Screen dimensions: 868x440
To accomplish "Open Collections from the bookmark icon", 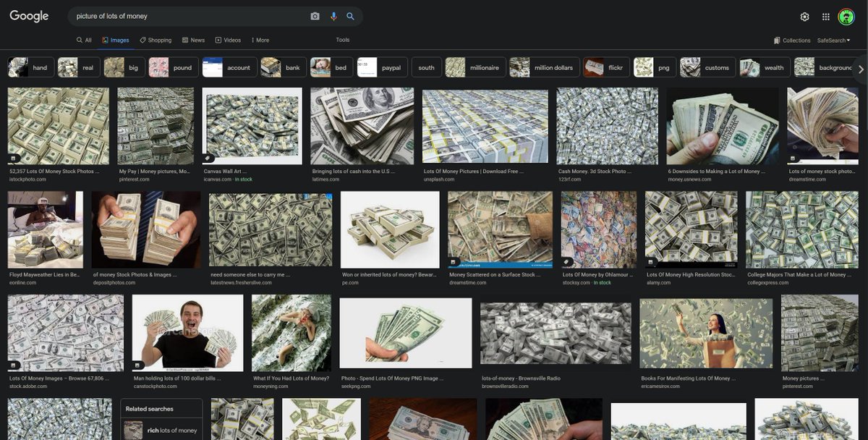I will pyautogui.click(x=792, y=41).
